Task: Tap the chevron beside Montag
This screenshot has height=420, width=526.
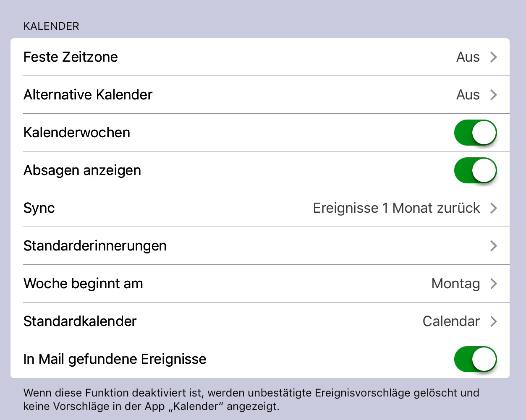Action: (494, 284)
